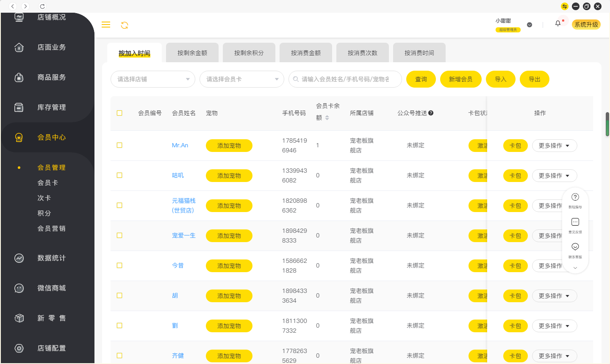The height and width of the screenshot is (364, 610).
Task: Open 会员营销 submenu item
Action: (x=51, y=229)
